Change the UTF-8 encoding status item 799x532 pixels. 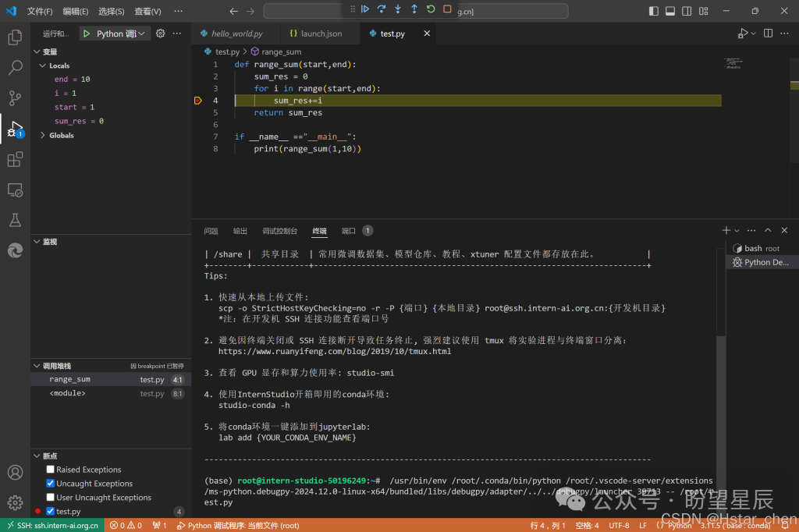click(619, 526)
